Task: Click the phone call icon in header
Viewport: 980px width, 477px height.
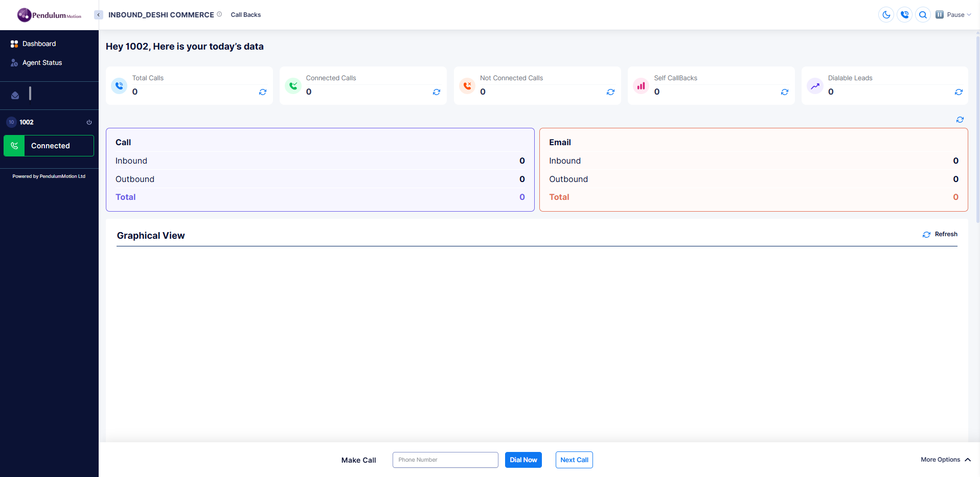Action: click(904, 15)
